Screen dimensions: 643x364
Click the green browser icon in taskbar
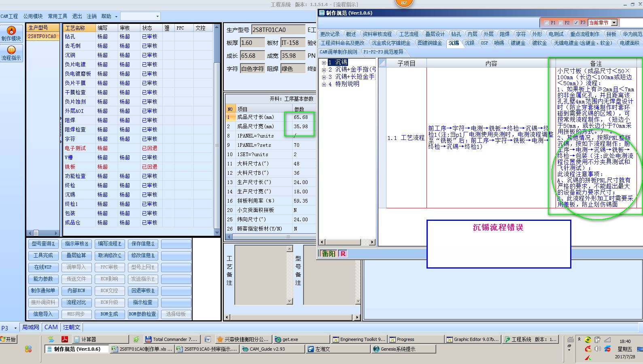(x=136, y=339)
